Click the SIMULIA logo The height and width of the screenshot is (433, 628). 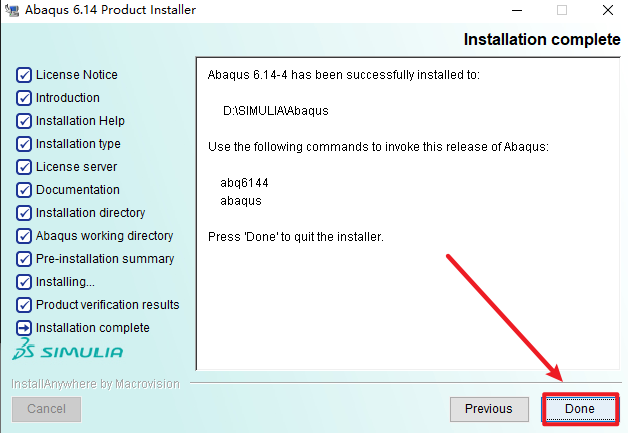coord(68,352)
